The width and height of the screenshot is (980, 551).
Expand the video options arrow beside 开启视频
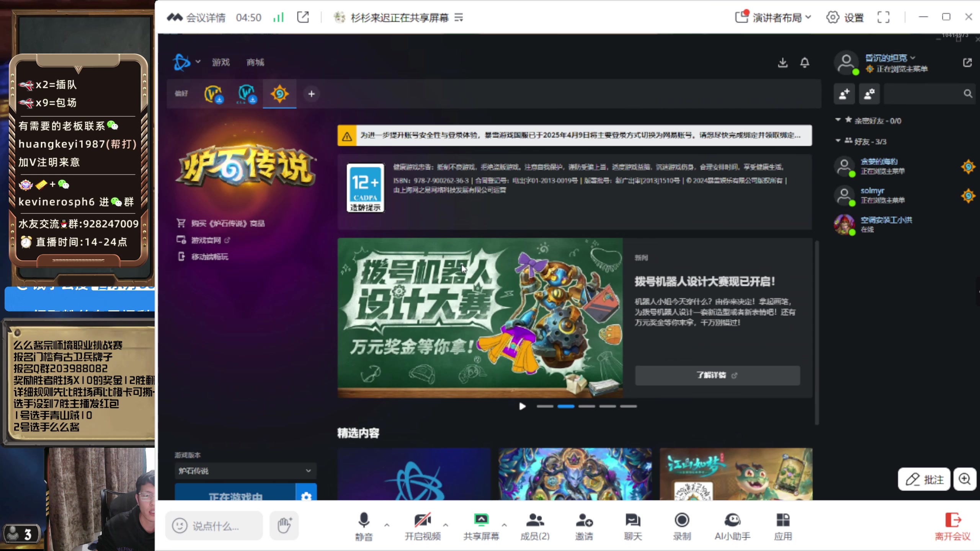pos(446,525)
